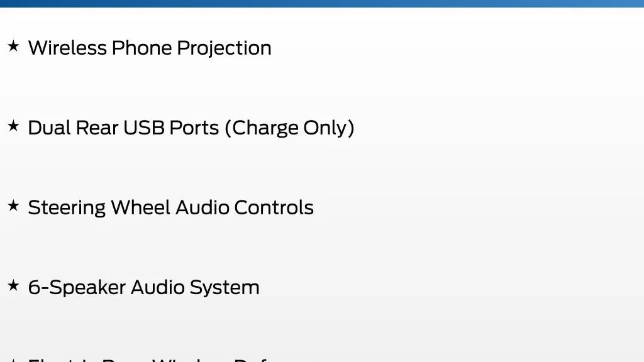Image resolution: width=644 pixels, height=362 pixels.
Task: Click the word "Steering" in the list
Action: 67,208
